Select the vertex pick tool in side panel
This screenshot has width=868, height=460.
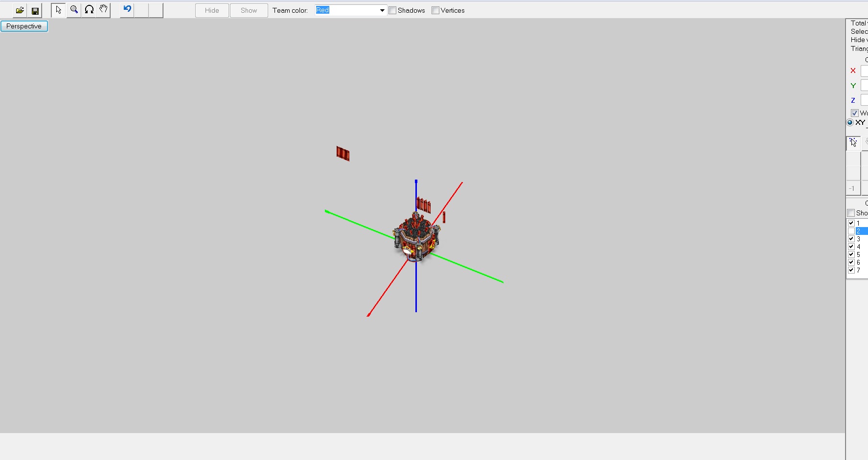click(x=853, y=143)
